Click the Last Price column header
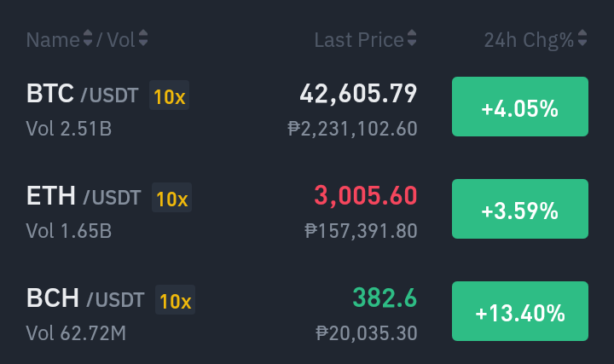The height and width of the screenshot is (364, 614). [359, 39]
